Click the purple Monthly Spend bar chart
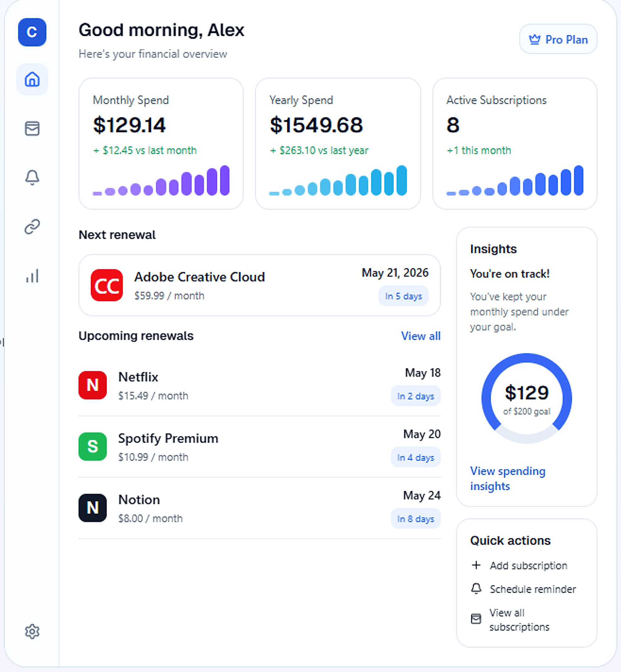This screenshot has height=672, width=621. point(161,181)
